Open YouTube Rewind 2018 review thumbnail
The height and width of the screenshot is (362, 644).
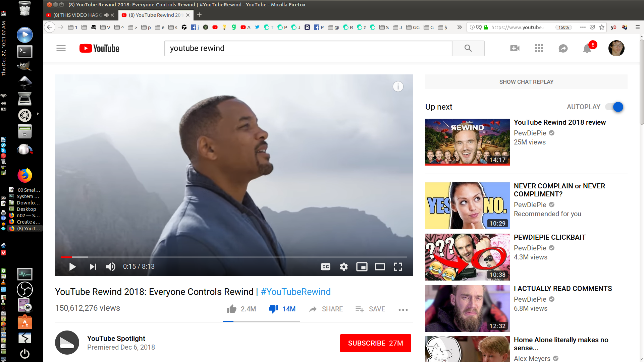click(468, 142)
